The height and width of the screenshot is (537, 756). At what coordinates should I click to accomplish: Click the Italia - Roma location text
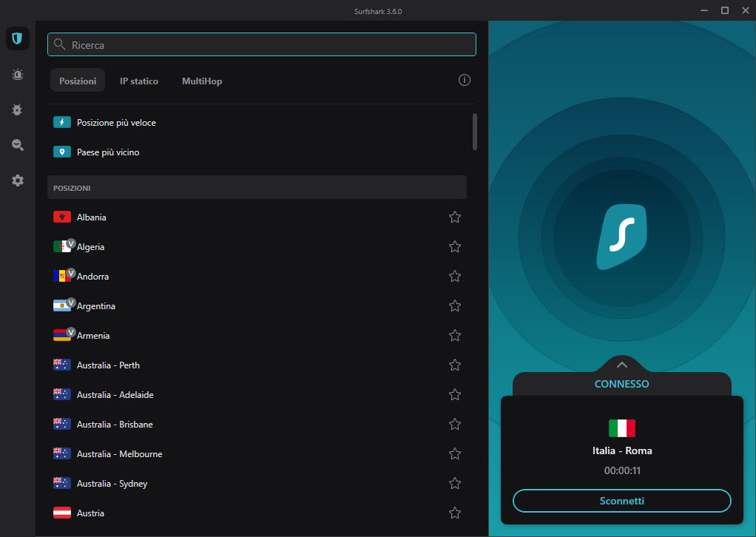click(x=622, y=450)
